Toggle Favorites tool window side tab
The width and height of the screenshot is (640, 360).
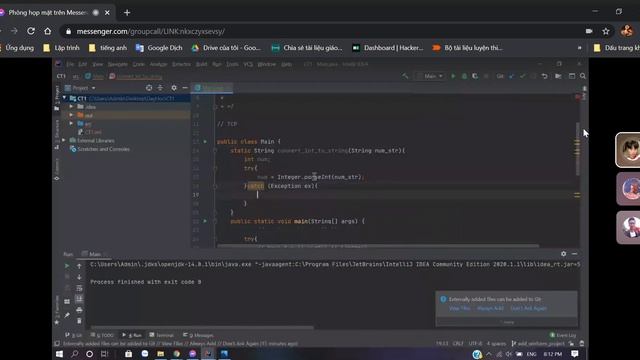coord(57,310)
